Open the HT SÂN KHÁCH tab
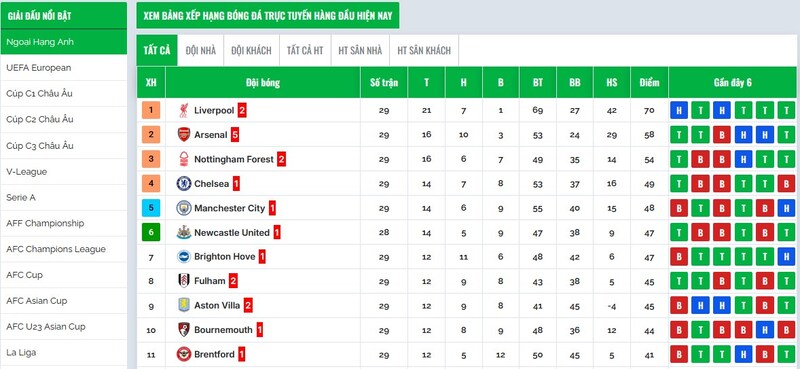 click(424, 51)
